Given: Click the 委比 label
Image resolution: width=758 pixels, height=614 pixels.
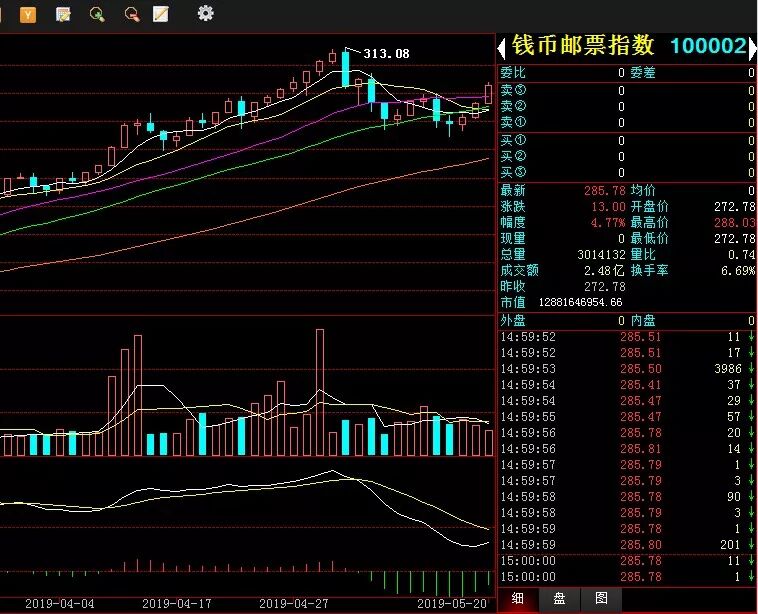Looking at the screenshot, I should click(x=513, y=73).
